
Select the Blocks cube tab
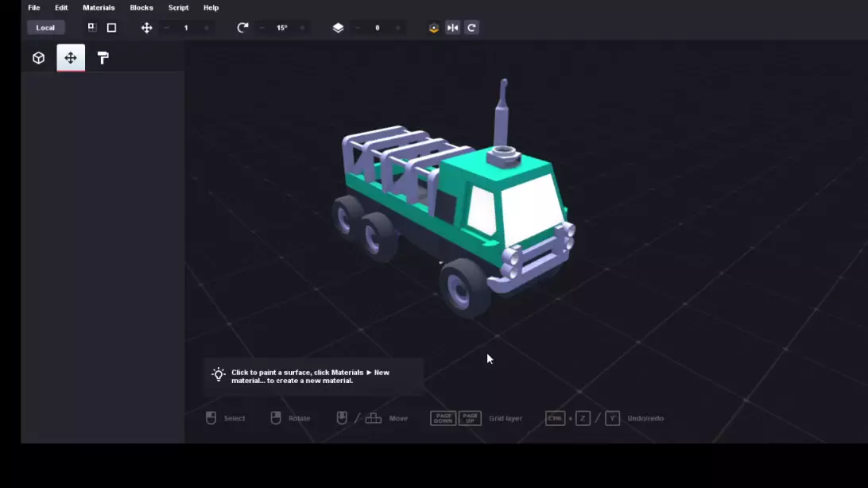point(38,57)
